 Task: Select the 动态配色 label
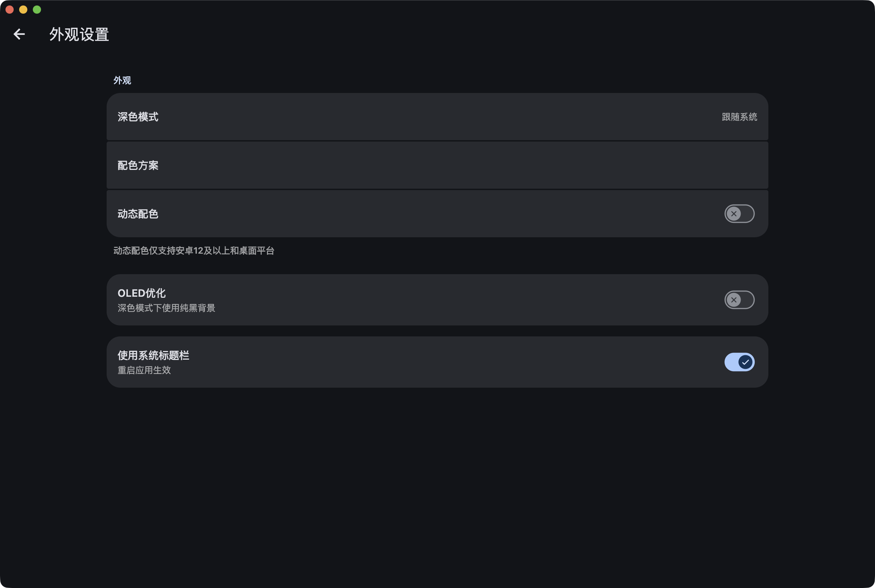click(x=138, y=214)
